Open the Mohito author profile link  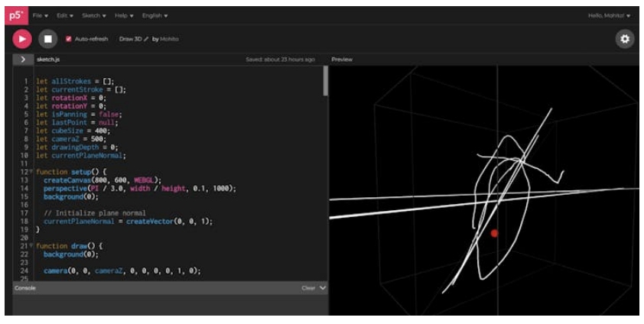(x=169, y=39)
